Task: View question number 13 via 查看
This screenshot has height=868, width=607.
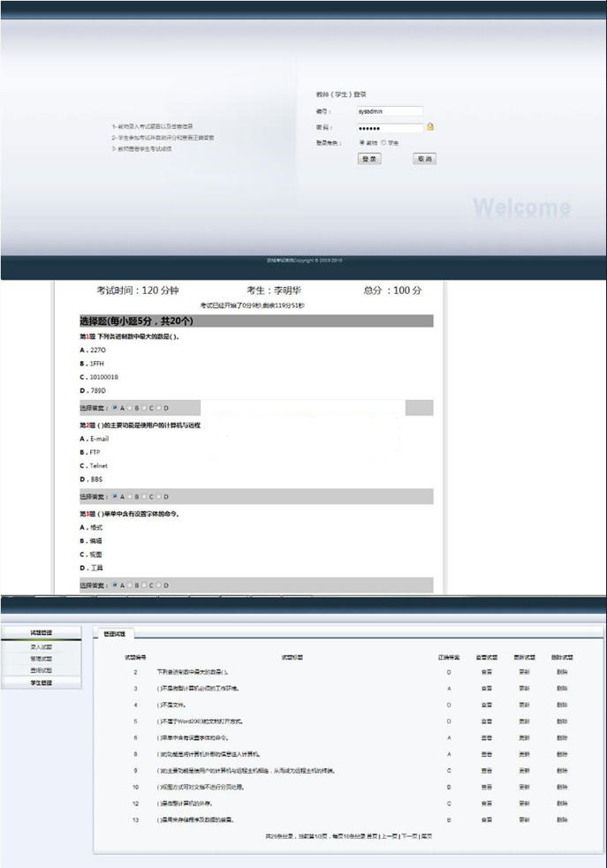Action: pos(486,819)
